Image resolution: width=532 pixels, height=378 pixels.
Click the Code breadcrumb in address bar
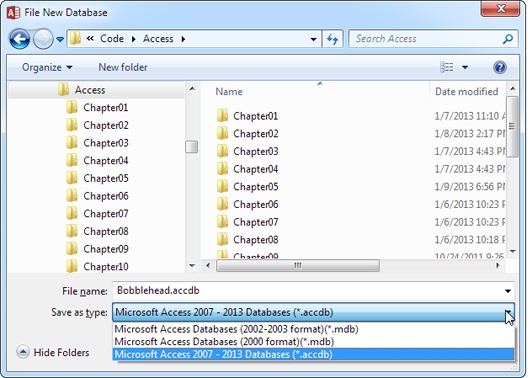(112, 39)
